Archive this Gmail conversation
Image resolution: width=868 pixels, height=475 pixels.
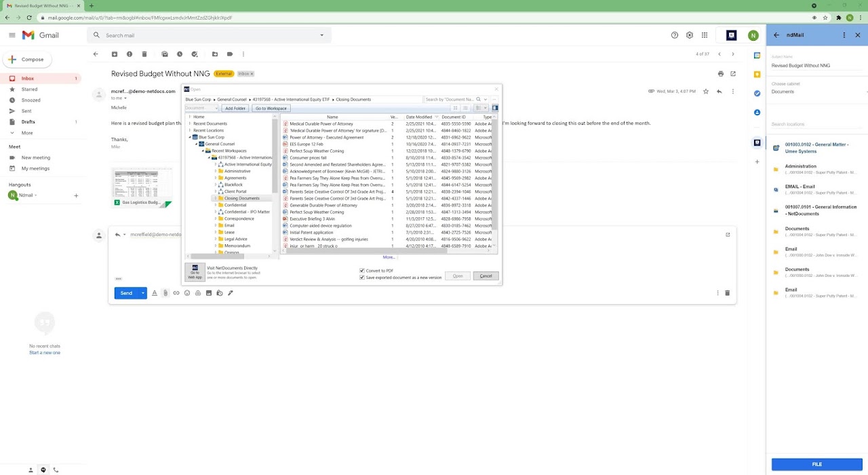[x=115, y=54]
